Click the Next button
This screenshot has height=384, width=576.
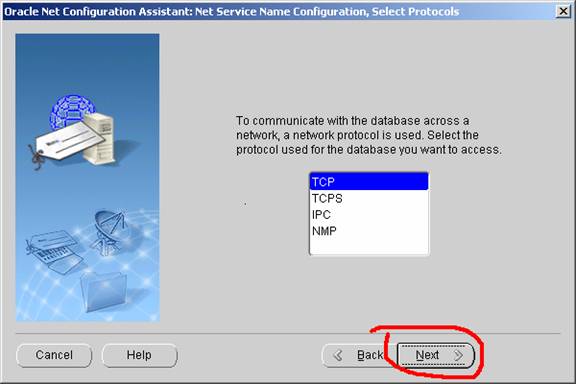pos(436,355)
